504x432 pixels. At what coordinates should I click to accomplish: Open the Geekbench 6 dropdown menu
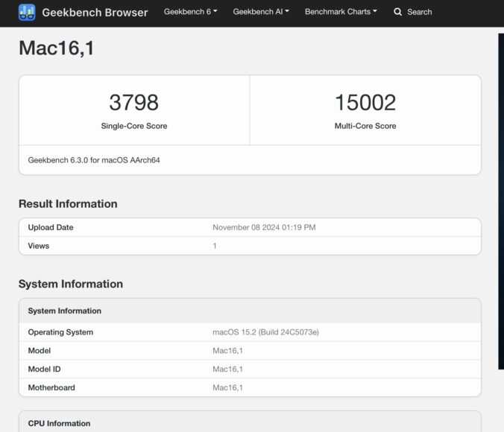(190, 12)
